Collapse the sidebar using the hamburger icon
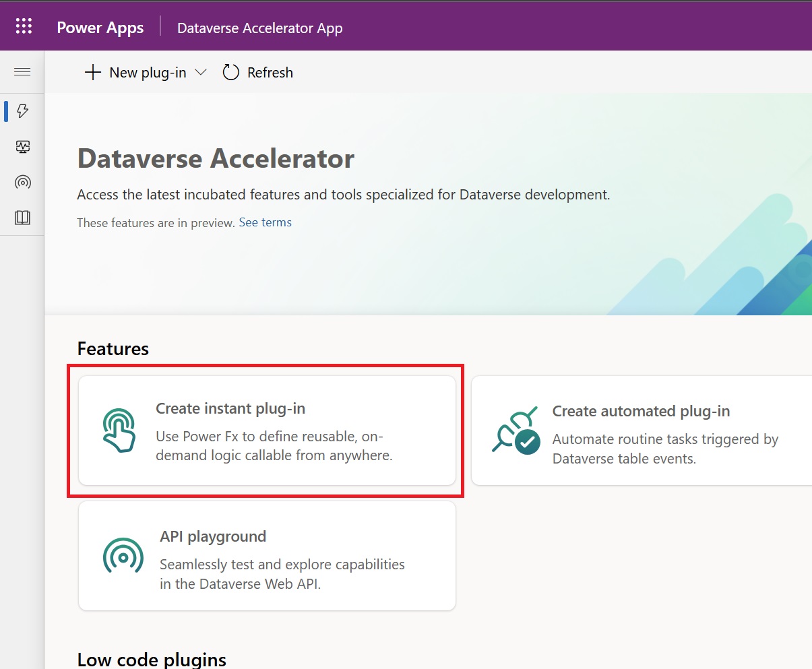Viewport: 812px width, 669px height. (x=22, y=71)
